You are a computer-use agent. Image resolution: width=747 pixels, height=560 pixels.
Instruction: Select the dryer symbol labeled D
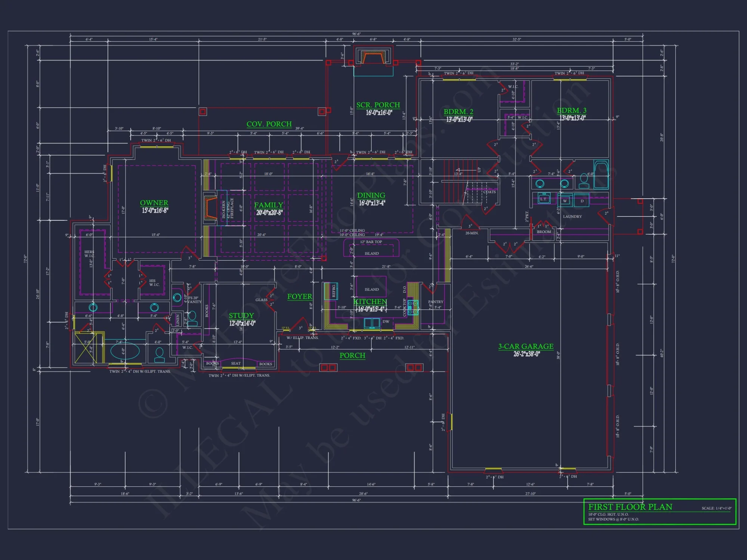tap(582, 201)
